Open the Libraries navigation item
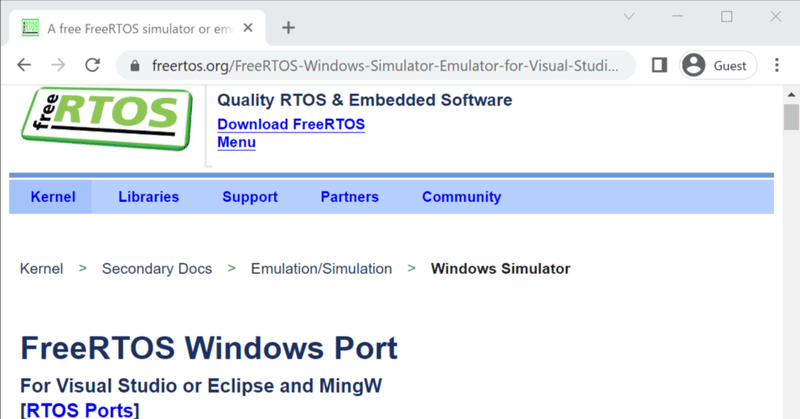The height and width of the screenshot is (419, 800). point(148,197)
